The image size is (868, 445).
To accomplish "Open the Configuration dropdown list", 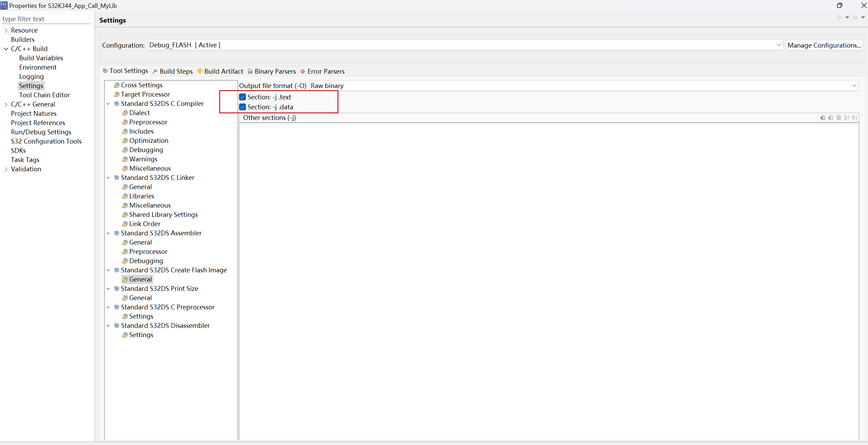I will (778, 45).
